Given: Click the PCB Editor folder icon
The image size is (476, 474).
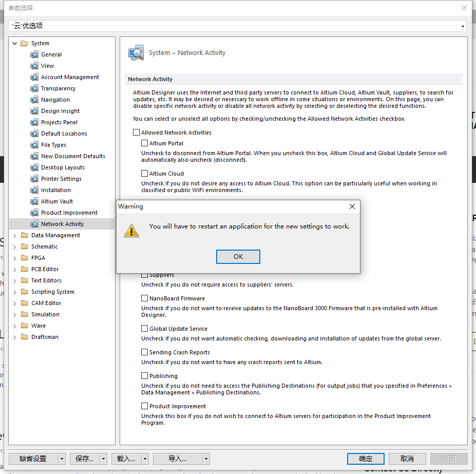Looking at the screenshot, I should (x=24, y=269).
